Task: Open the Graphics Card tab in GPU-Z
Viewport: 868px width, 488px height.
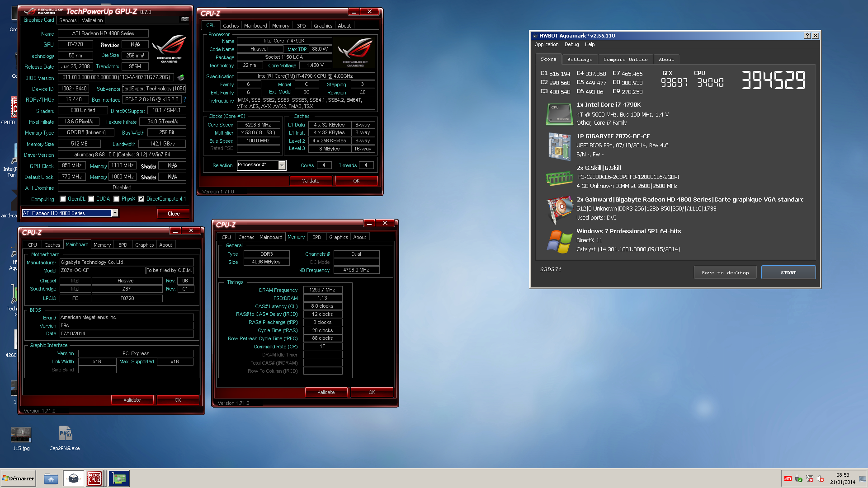Action: [x=39, y=20]
